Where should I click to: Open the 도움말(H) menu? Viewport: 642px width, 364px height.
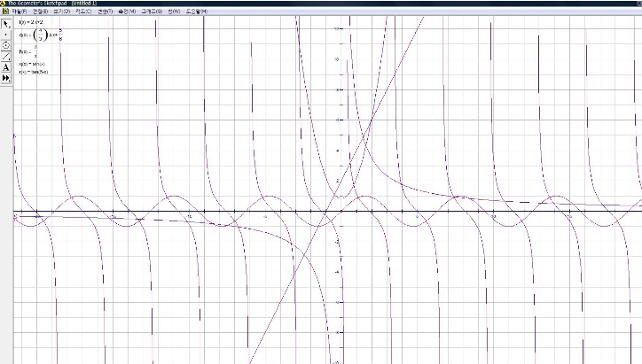click(197, 12)
